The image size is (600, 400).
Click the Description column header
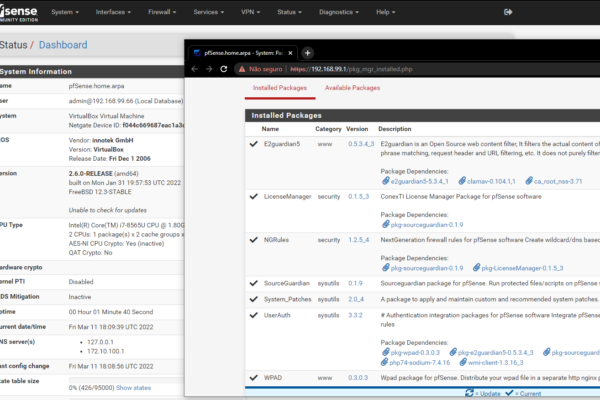(395, 129)
